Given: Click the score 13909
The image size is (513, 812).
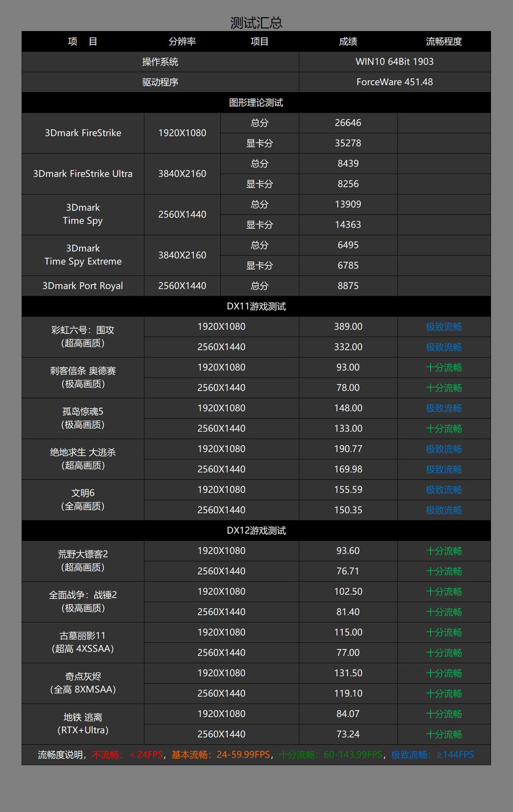Looking at the screenshot, I should point(348,204).
